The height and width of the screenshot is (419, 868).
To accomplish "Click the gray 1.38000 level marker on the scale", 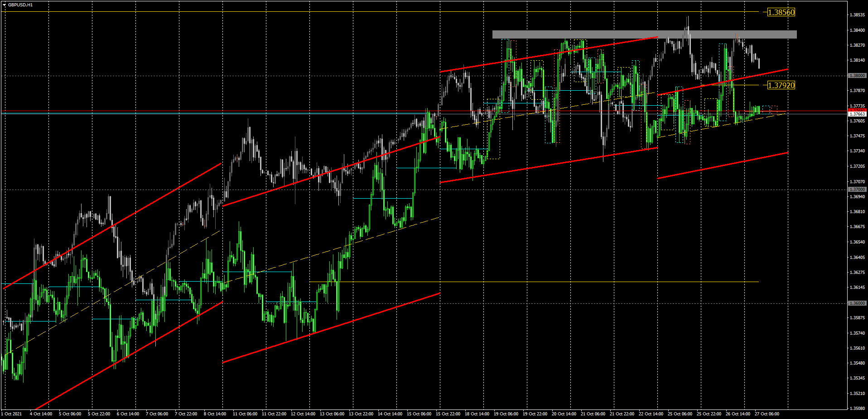I will (x=858, y=76).
